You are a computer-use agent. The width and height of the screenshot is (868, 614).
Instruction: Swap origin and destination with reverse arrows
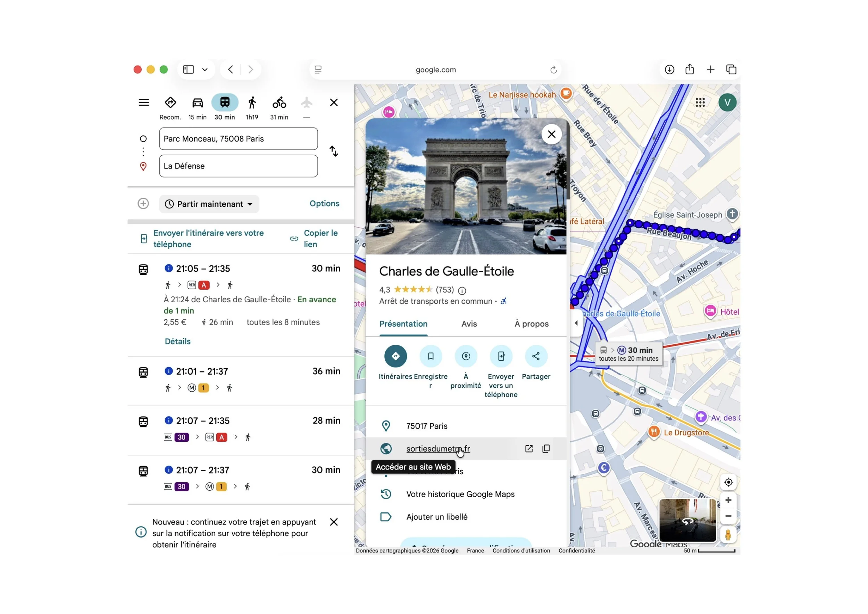click(333, 151)
